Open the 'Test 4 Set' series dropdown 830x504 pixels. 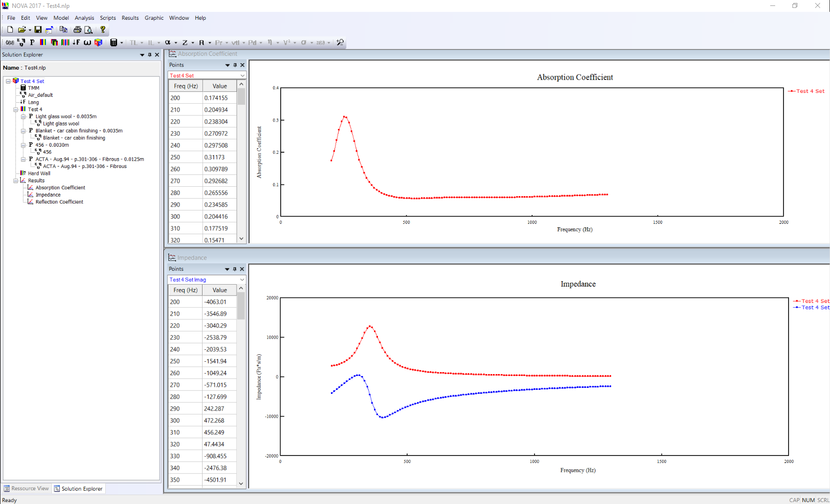[x=242, y=76]
